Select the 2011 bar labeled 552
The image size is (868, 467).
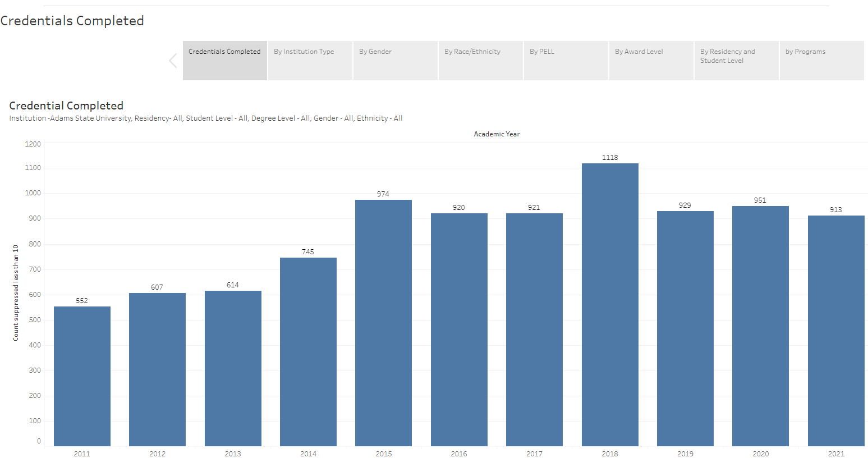click(82, 376)
